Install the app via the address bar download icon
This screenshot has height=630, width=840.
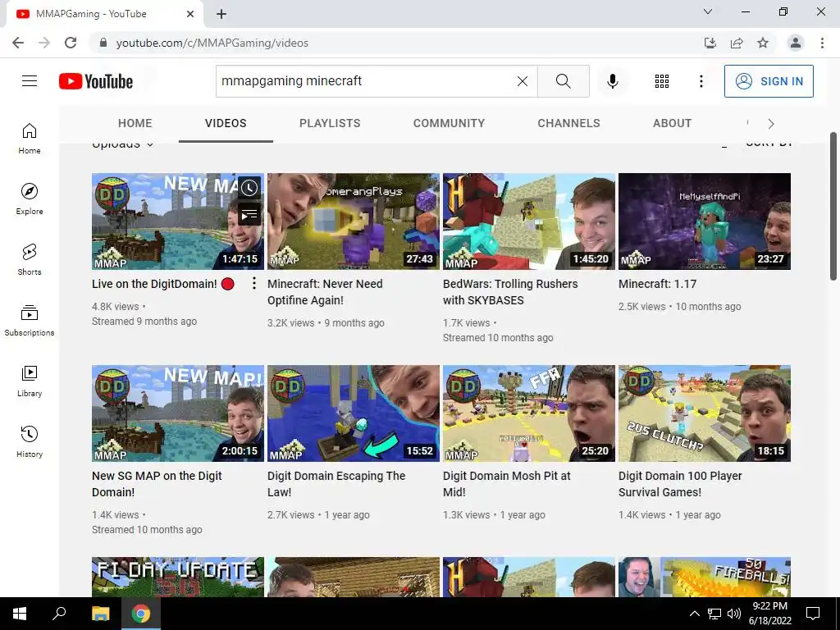pyautogui.click(x=710, y=43)
